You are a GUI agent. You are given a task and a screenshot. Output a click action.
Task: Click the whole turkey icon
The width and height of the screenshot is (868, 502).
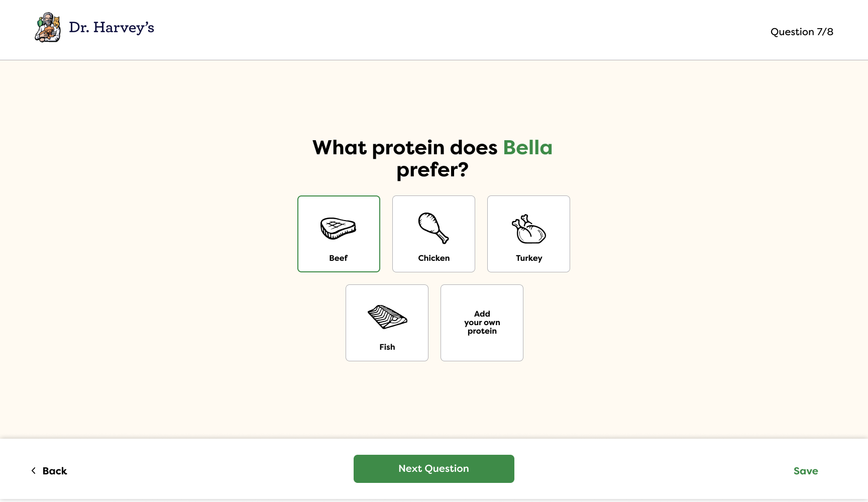[x=528, y=229]
